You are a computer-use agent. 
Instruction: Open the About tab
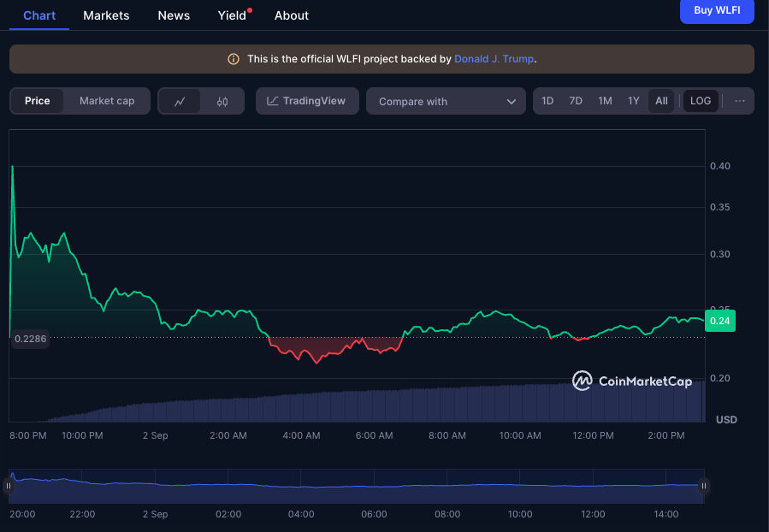[x=292, y=15]
